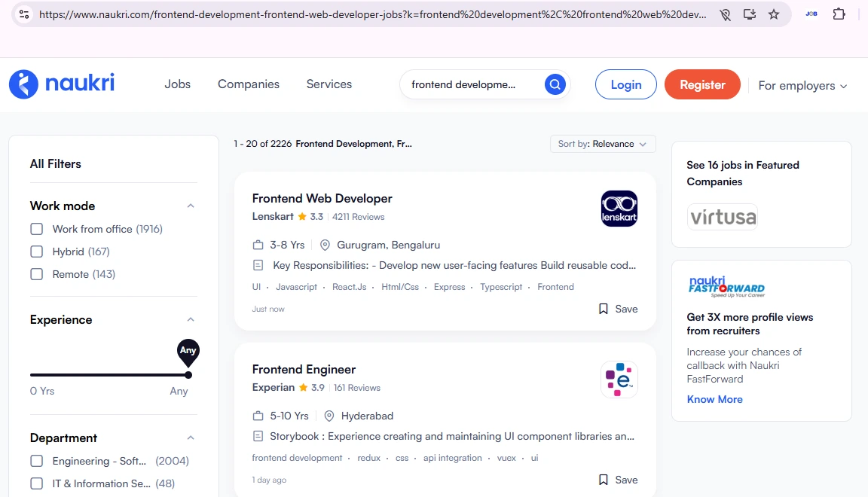This screenshot has height=497, width=868.
Task: Click the Experian company logo
Action: click(x=619, y=380)
